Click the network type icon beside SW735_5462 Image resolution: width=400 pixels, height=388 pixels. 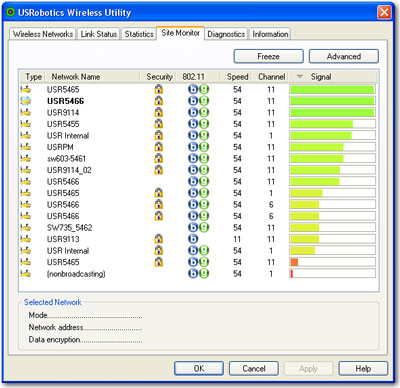click(26, 228)
